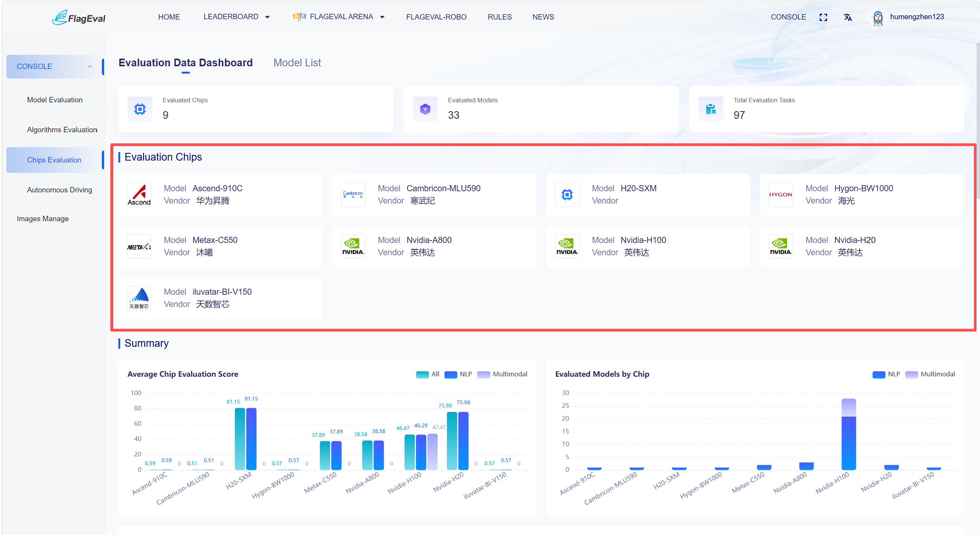The height and width of the screenshot is (535, 980).
Task: Click the Nvidia-H100 stacked bar
Action: [x=849, y=434]
